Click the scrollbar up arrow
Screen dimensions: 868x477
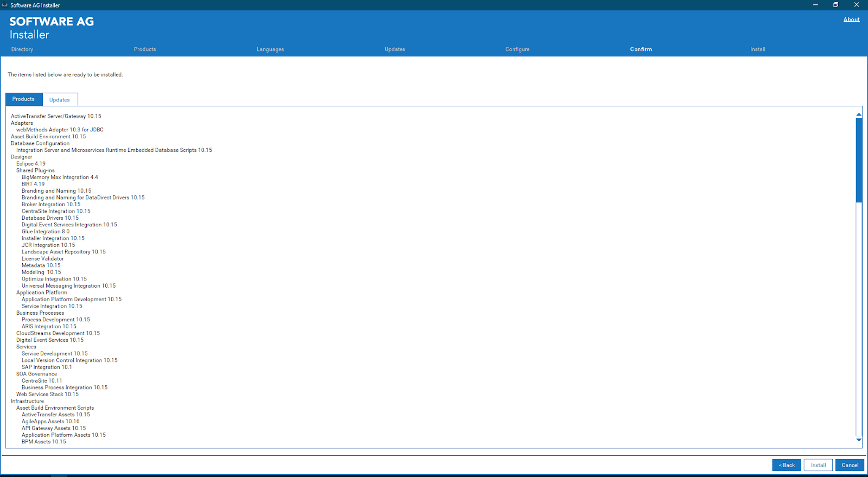click(x=859, y=115)
